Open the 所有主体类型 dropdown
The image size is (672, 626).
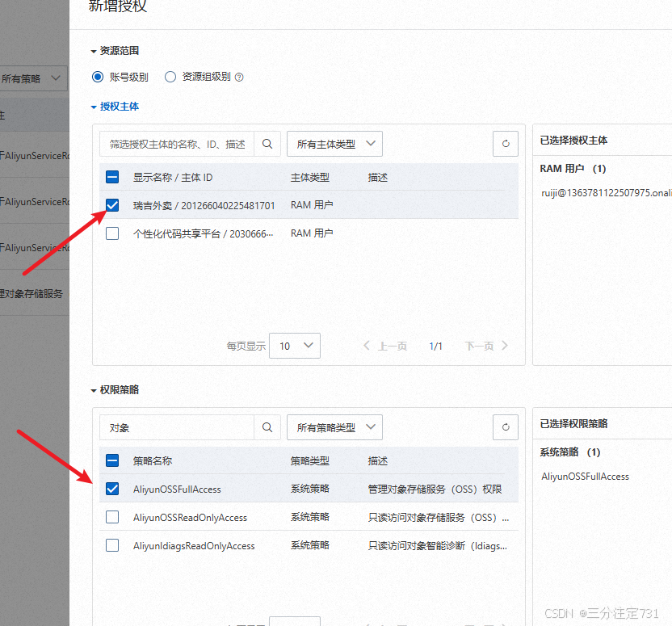(334, 143)
